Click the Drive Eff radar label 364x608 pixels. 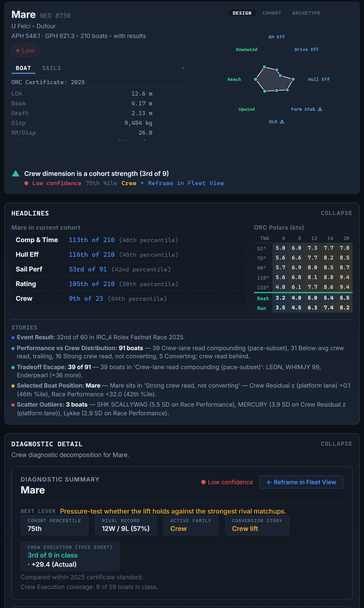[306, 49]
